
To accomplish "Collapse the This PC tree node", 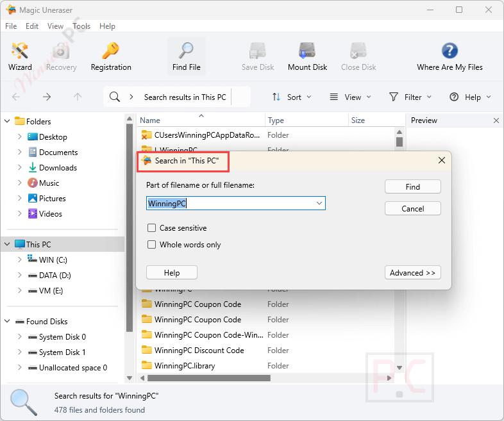I will [x=8, y=244].
